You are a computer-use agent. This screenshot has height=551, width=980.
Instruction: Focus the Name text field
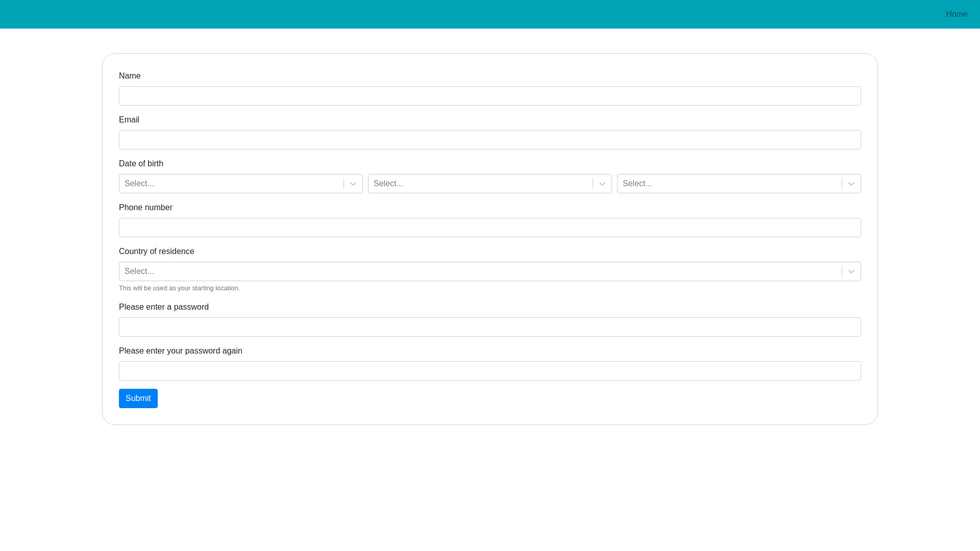click(x=490, y=96)
